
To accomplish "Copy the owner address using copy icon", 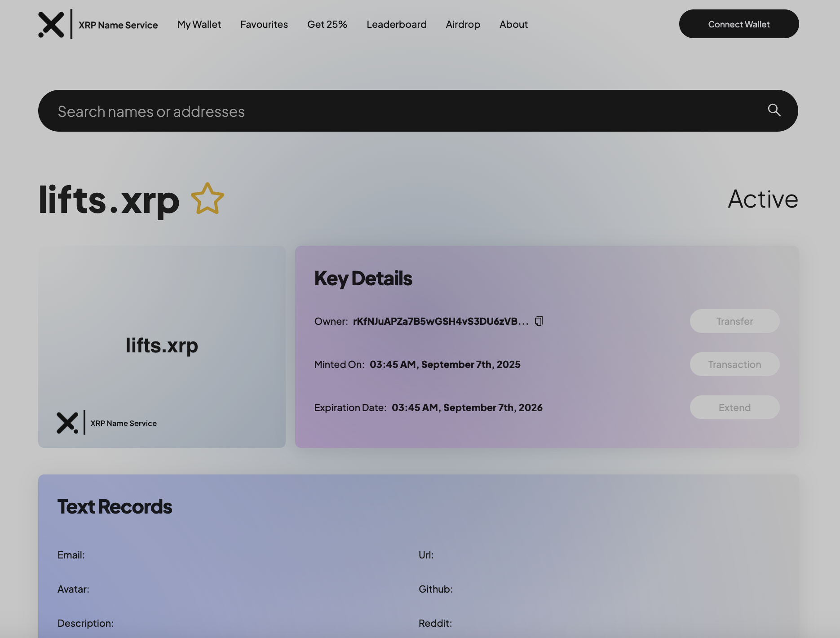I will point(539,321).
